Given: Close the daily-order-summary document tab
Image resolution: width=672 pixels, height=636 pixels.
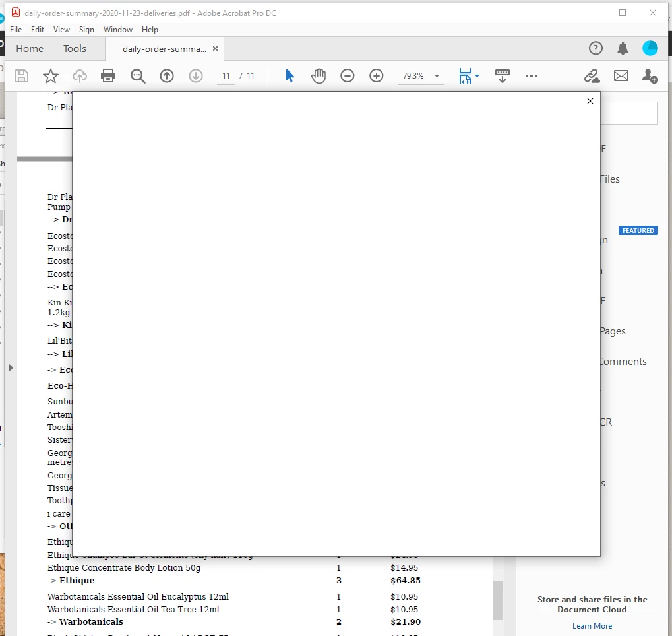Looking at the screenshot, I should pyautogui.click(x=215, y=48).
